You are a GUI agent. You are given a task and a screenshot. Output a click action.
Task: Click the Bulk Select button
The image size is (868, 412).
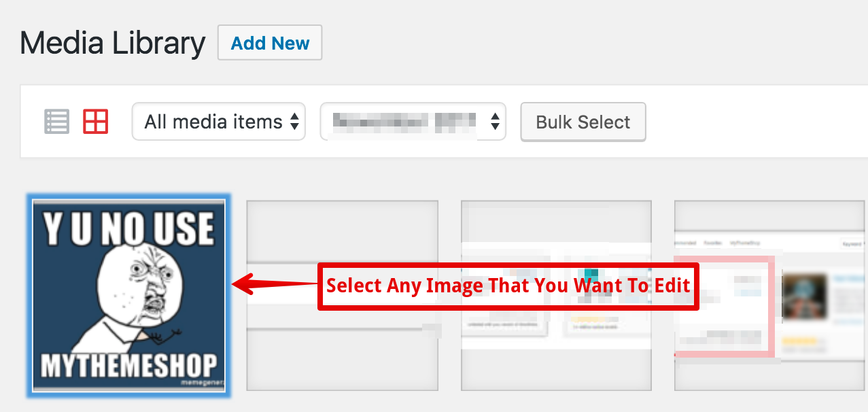pos(583,122)
